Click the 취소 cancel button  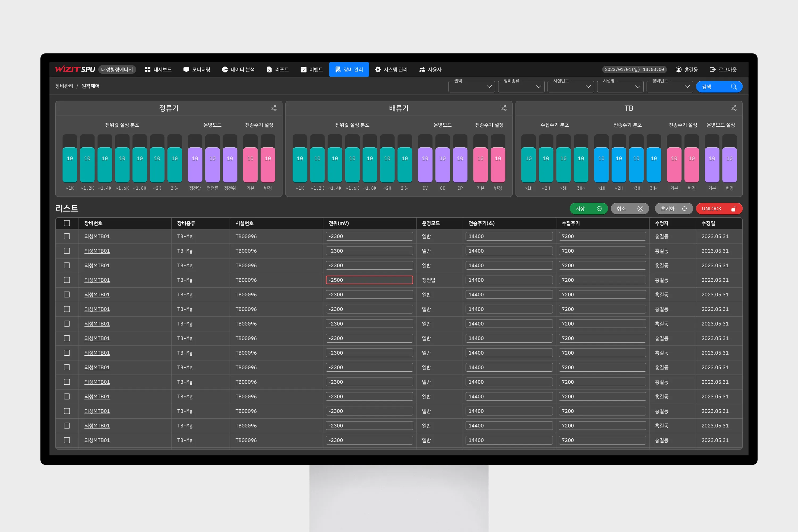pyautogui.click(x=629, y=209)
